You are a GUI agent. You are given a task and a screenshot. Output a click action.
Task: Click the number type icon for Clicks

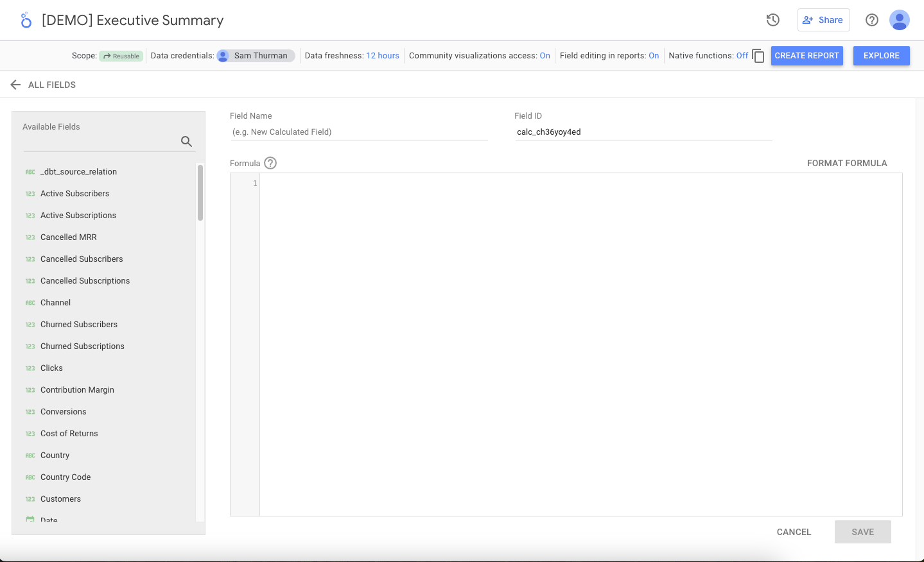pyautogui.click(x=30, y=368)
